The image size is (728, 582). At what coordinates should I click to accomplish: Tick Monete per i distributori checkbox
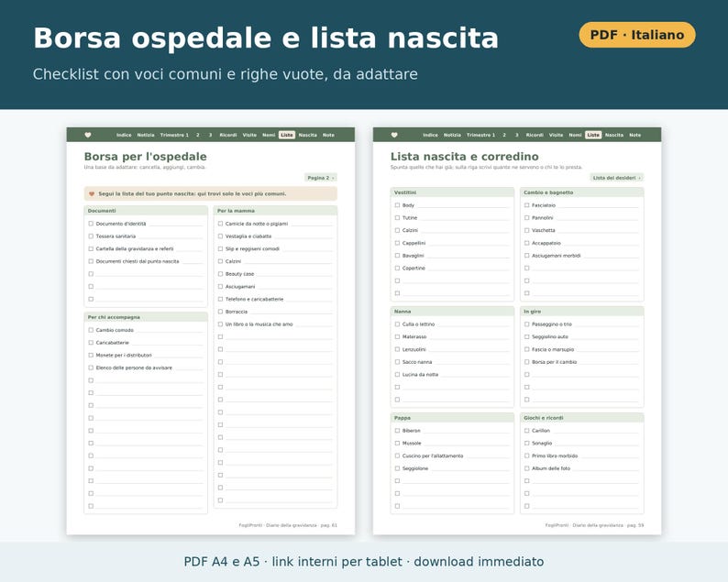coord(91,355)
